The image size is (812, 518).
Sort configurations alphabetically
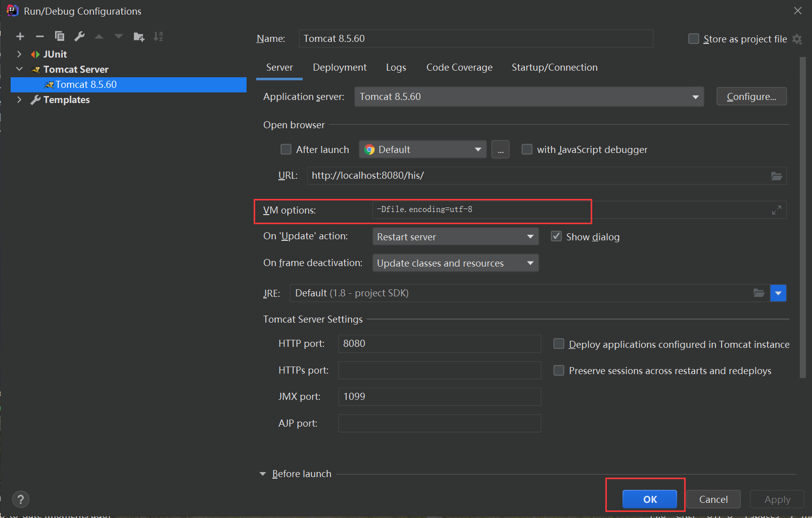(x=159, y=36)
